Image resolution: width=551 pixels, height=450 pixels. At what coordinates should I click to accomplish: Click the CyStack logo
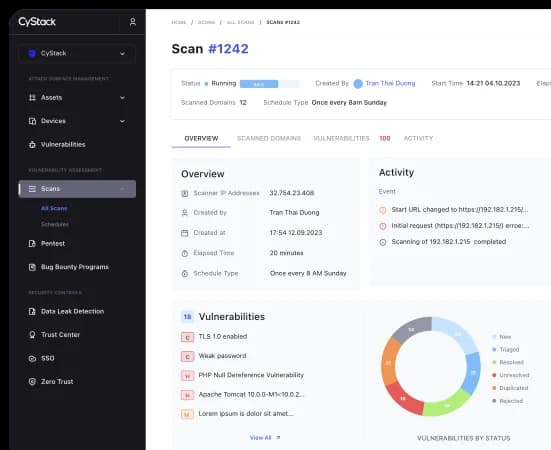[37, 22]
